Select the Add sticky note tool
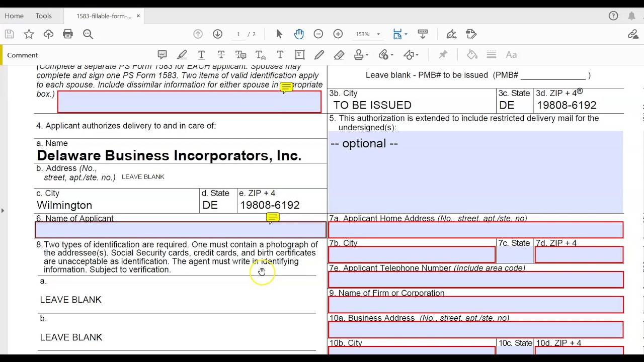 pyautogui.click(x=162, y=55)
